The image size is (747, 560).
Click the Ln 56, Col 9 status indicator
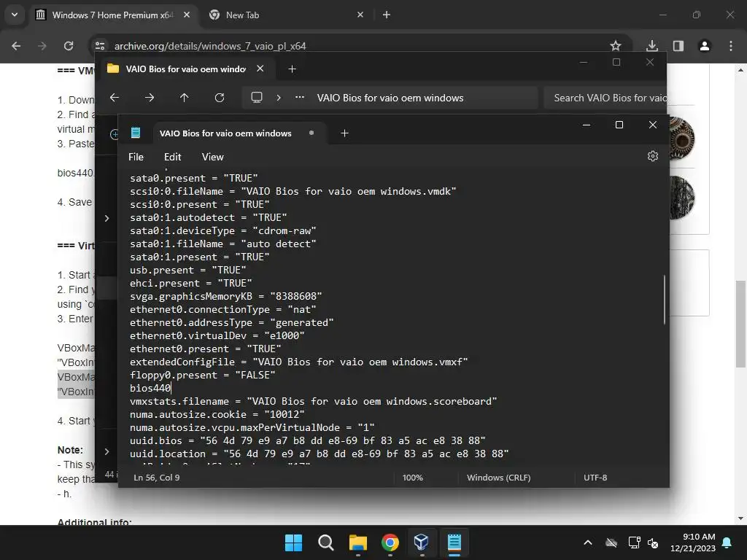(157, 477)
